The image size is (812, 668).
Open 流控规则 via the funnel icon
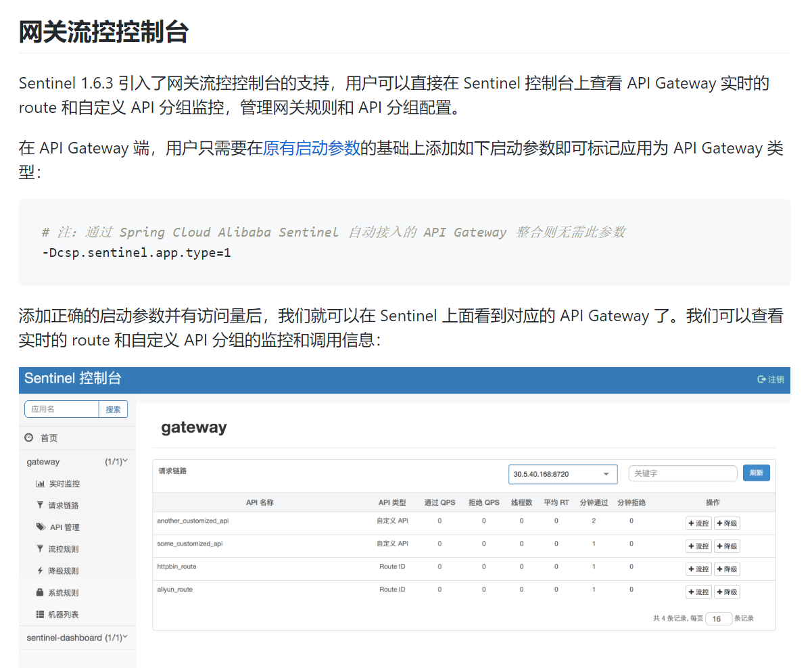(x=39, y=548)
